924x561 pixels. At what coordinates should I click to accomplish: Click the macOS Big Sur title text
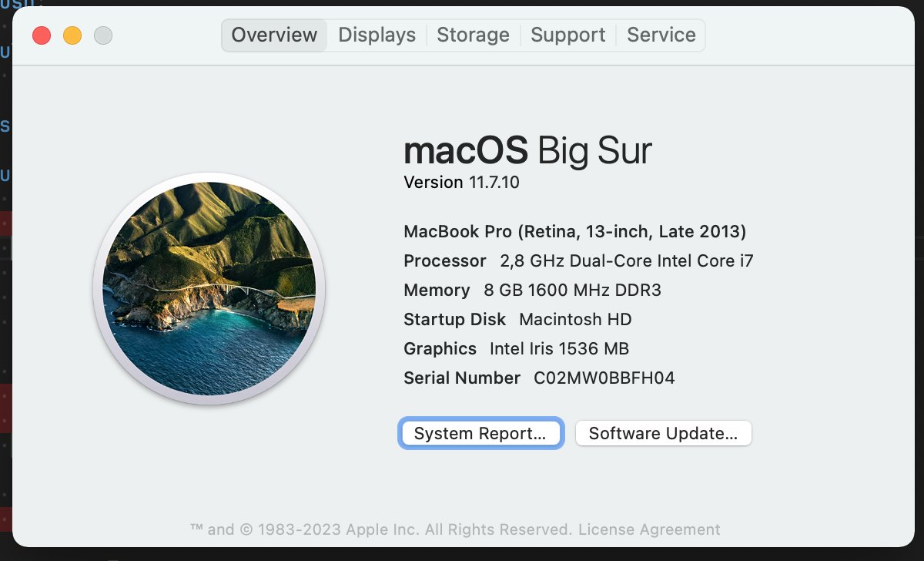click(x=527, y=150)
